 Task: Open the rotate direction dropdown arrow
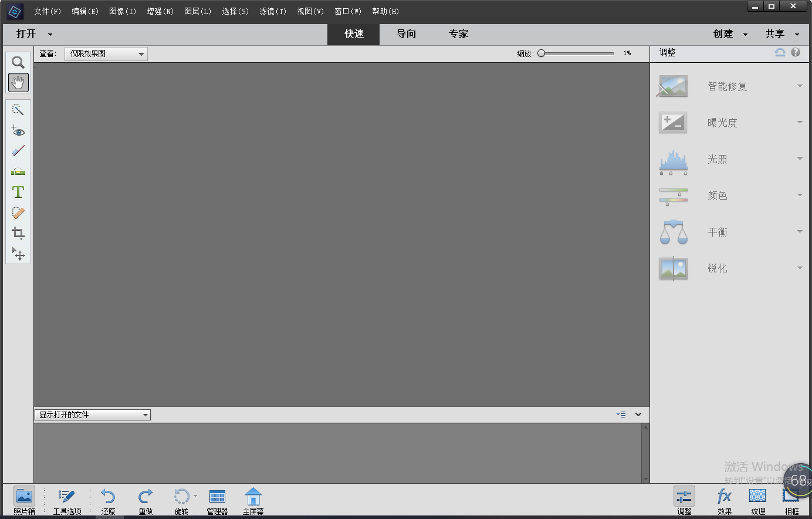click(x=195, y=496)
